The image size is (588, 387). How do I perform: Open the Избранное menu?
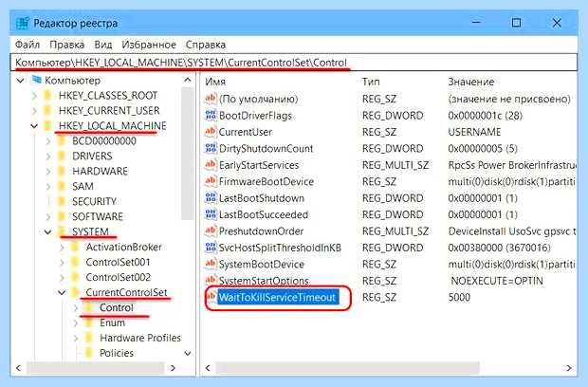coord(149,45)
